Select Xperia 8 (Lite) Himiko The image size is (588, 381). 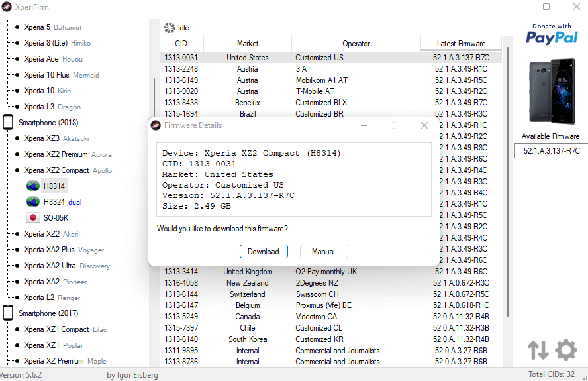click(58, 43)
